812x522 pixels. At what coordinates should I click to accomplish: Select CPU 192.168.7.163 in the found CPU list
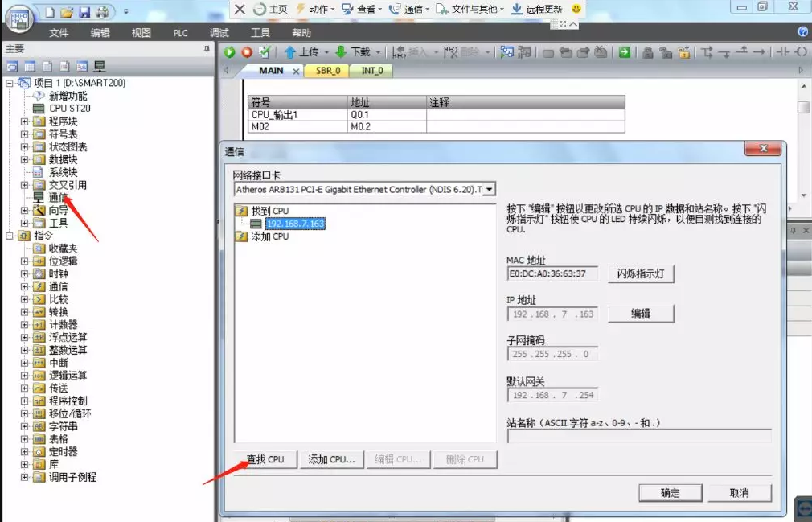pyautogui.click(x=295, y=224)
